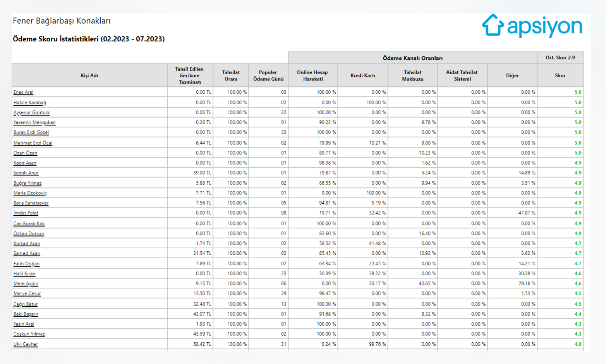Viewport: 606px width, 364px height.
Task: Open Çağrı Batur's link
Action: 26,304
